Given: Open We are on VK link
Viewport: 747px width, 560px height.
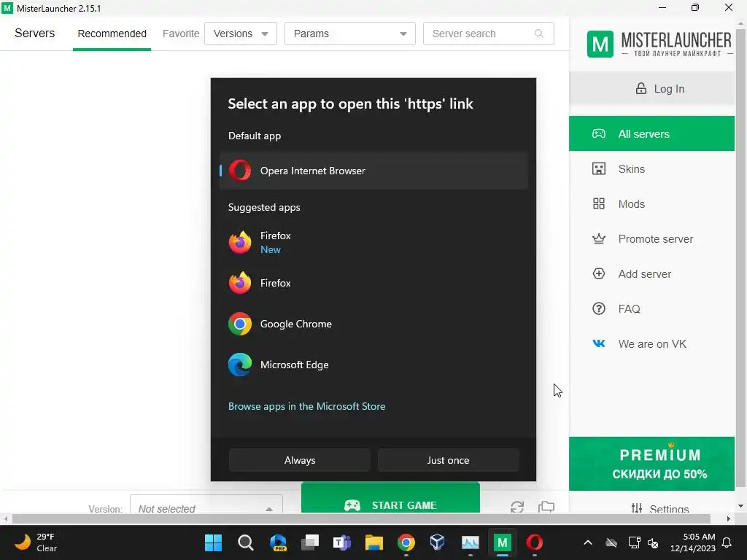Looking at the screenshot, I should (651, 344).
